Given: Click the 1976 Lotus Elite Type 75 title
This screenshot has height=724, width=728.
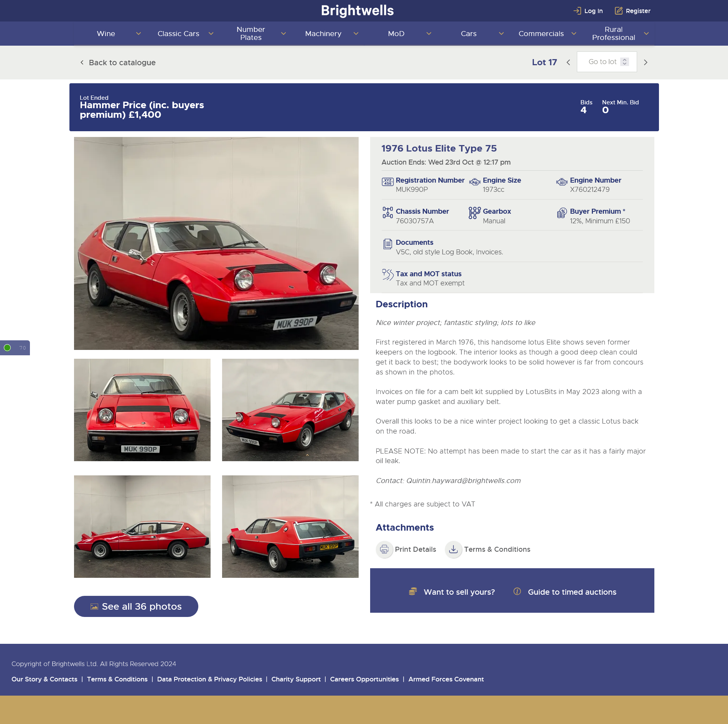Looking at the screenshot, I should pos(439,148).
